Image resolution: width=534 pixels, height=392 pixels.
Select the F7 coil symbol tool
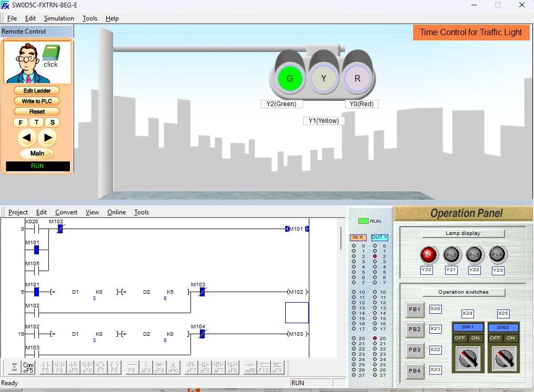[100, 367]
